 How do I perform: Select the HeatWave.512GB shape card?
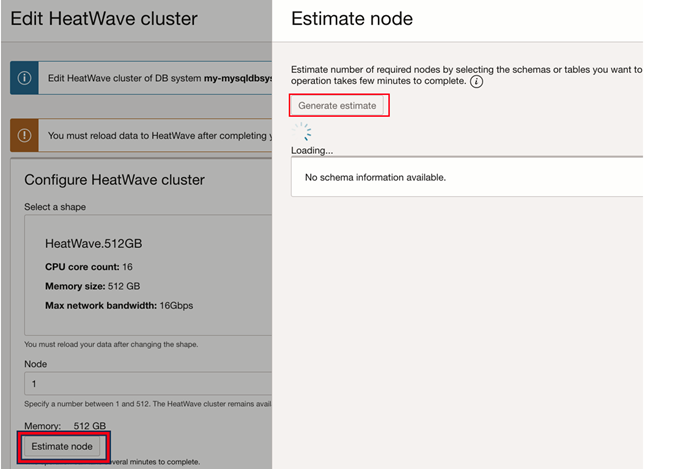148,275
